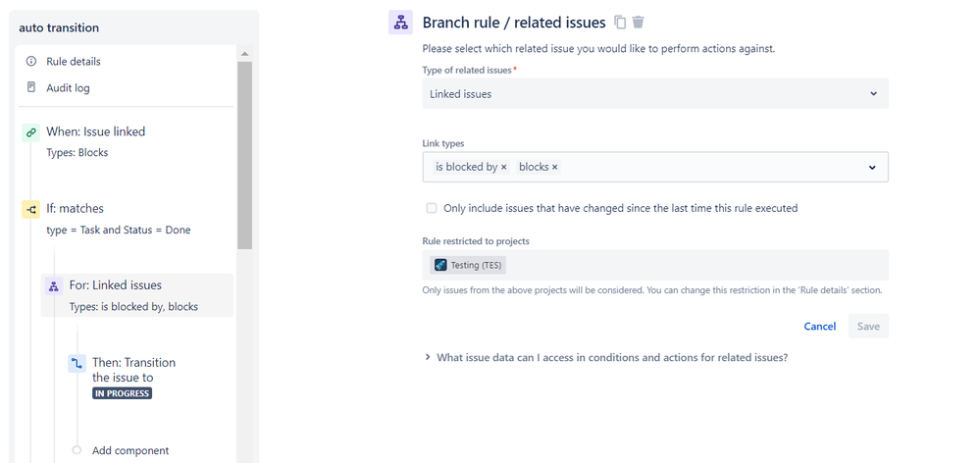
Task: Remove the 'is blocked by' link type
Action: pos(504,168)
